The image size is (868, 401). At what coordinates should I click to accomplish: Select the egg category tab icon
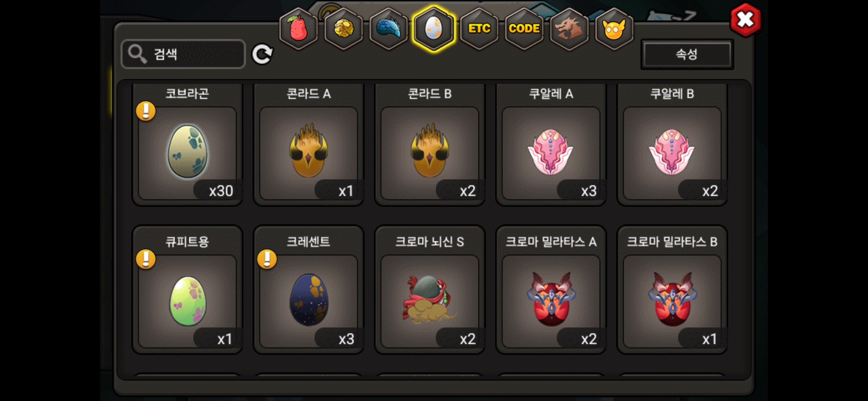coord(434,29)
